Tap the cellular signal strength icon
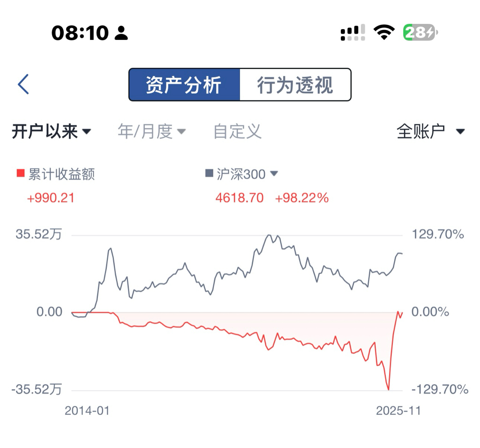Viewport: 480px width, 448px height. pos(352,32)
